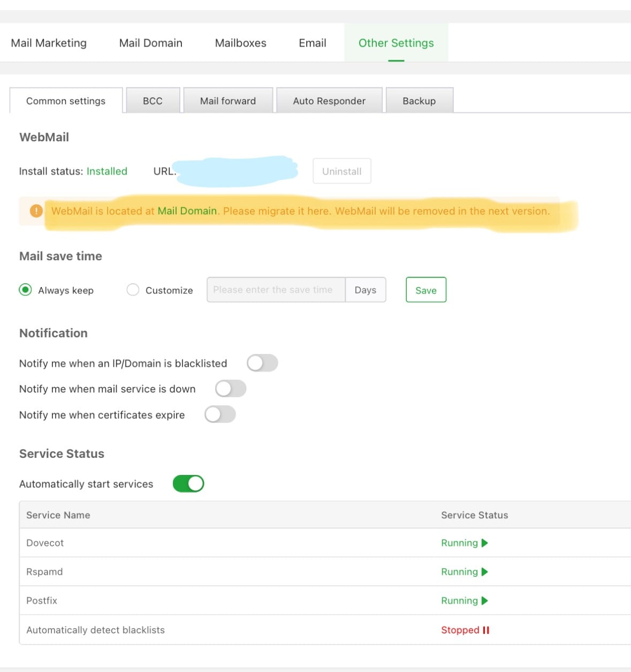
Task: Click the Dovecot Running play icon
Action: pos(485,543)
